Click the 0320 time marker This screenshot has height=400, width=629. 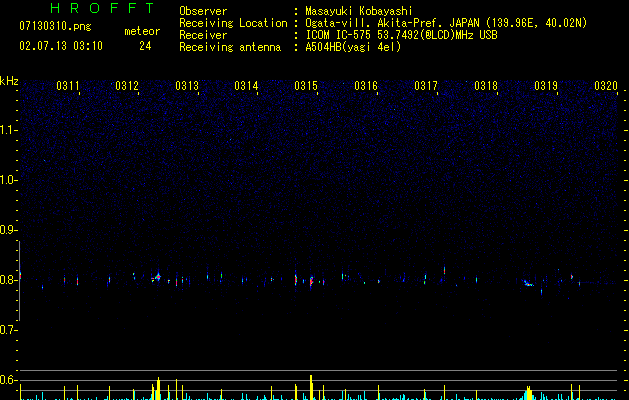point(606,86)
